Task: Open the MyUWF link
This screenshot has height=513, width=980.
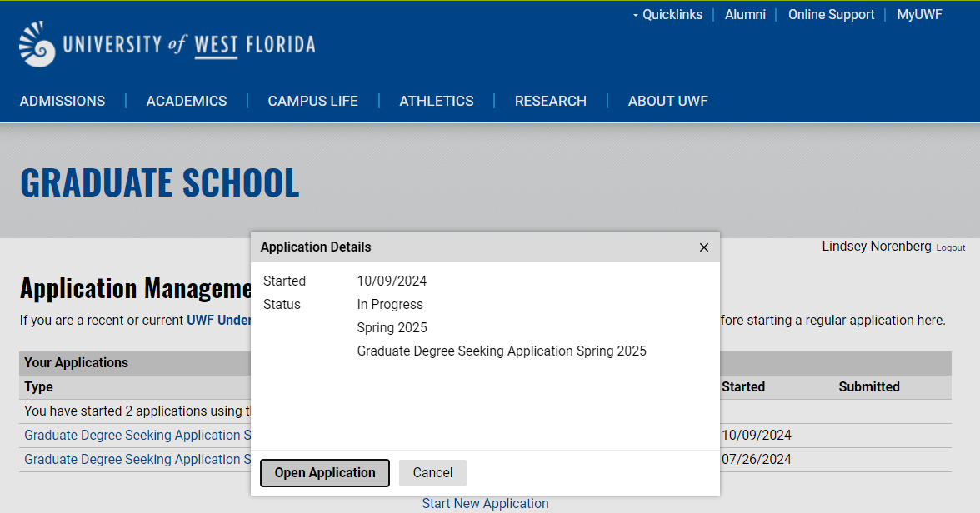Action: (x=918, y=14)
